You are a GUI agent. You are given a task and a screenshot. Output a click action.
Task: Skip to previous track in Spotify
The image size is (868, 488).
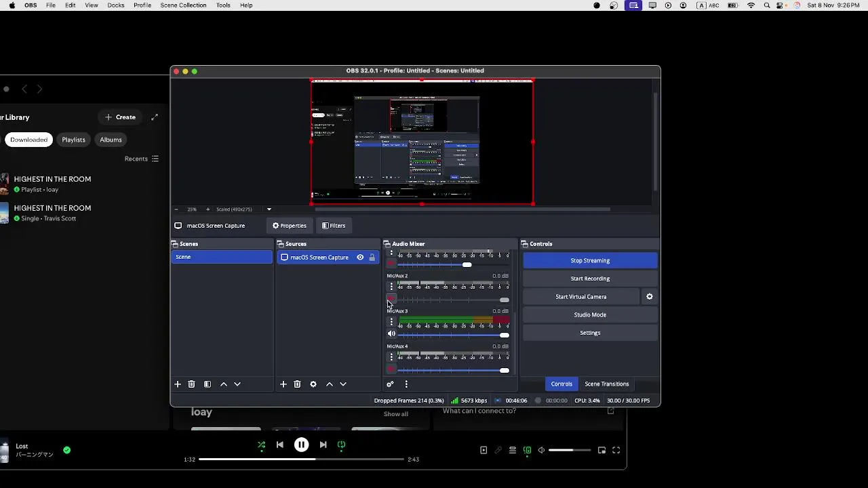(x=280, y=445)
